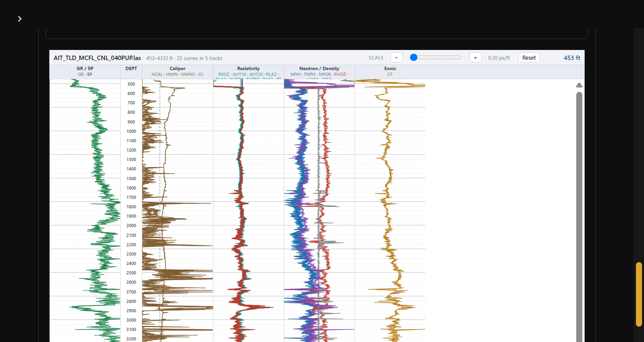
Task: Click the yellow page scrollbar thumb
Action: [639, 294]
